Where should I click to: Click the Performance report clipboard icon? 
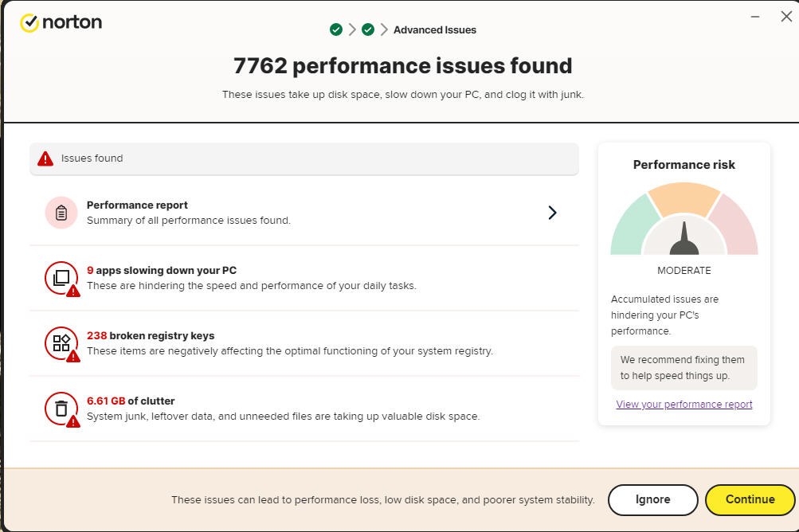61,213
